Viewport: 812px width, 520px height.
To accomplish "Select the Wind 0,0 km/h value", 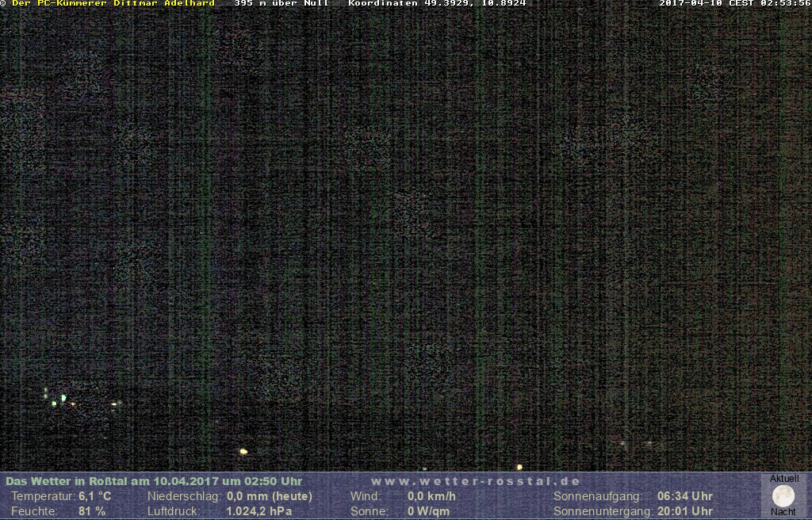I will (x=431, y=496).
